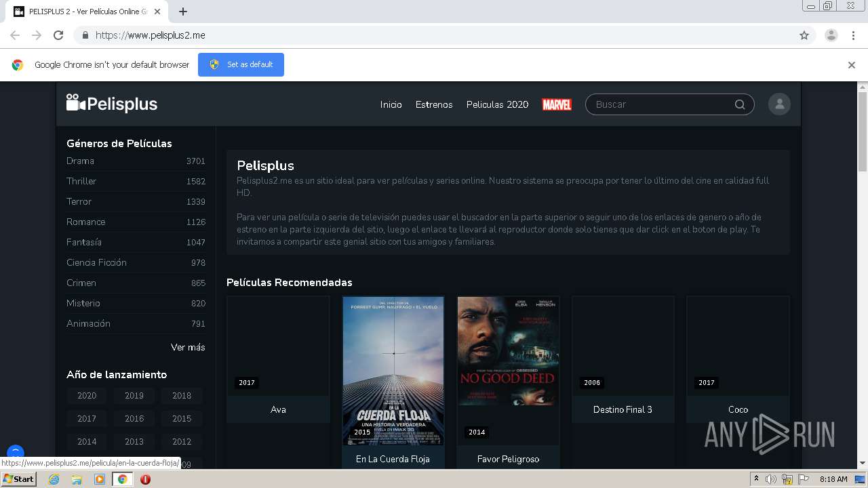The width and height of the screenshot is (868, 488).
Task: Close the PELISPLUS 2 tab
Action: tap(157, 12)
